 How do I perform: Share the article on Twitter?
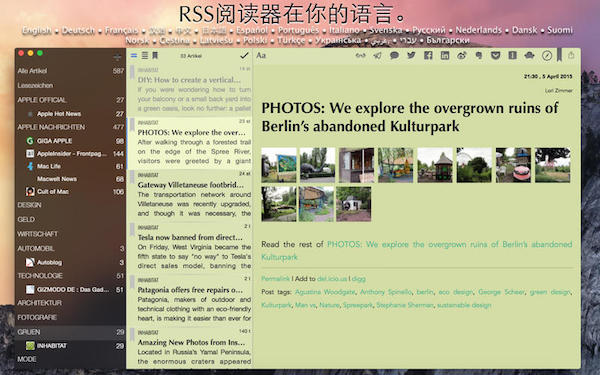[x=411, y=55]
